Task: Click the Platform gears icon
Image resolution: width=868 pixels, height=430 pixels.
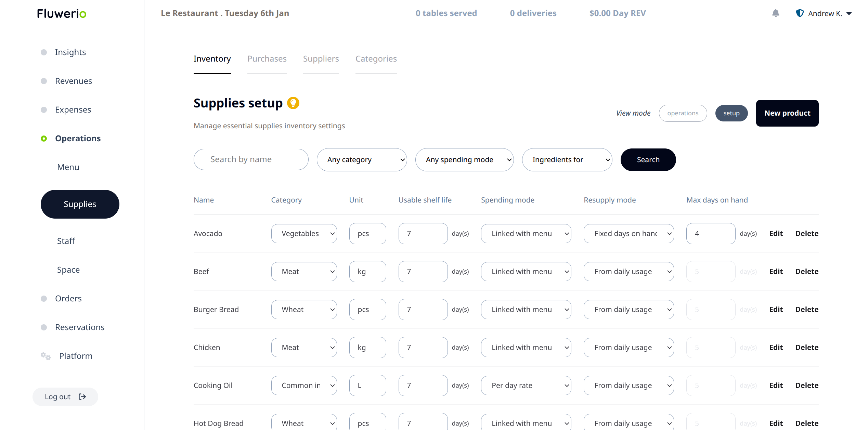Action: click(46, 356)
